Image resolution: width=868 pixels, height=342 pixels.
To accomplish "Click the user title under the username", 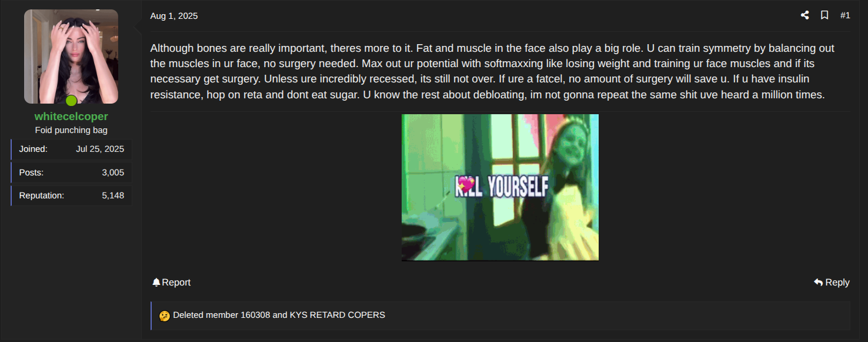I will [x=71, y=130].
